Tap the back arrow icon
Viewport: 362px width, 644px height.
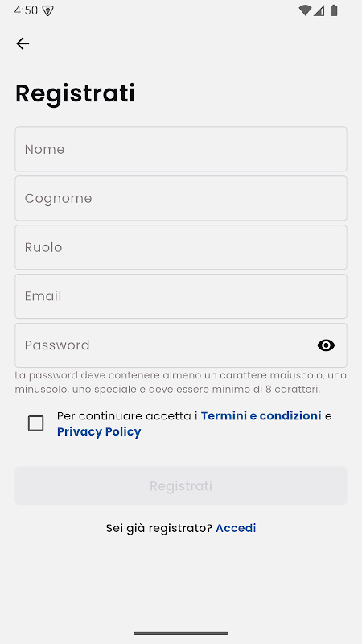(23, 43)
